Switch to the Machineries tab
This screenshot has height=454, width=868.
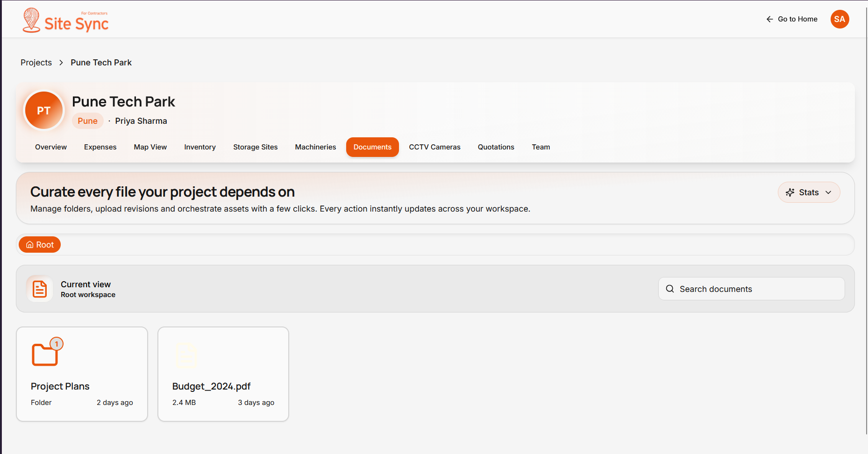[x=315, y=147]
